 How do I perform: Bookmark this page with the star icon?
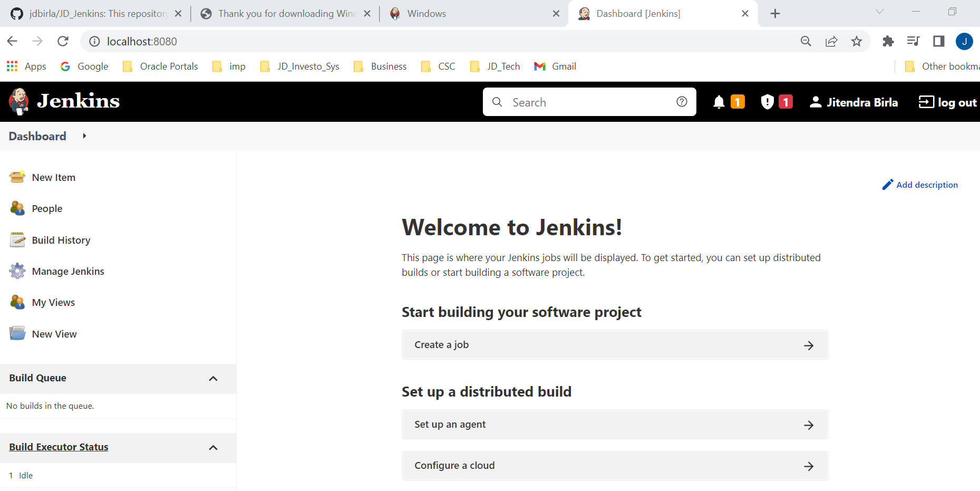click(x=857, y=41)
